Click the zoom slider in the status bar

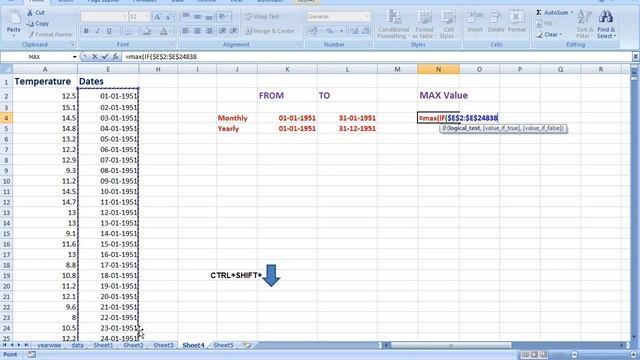point(604,355)
